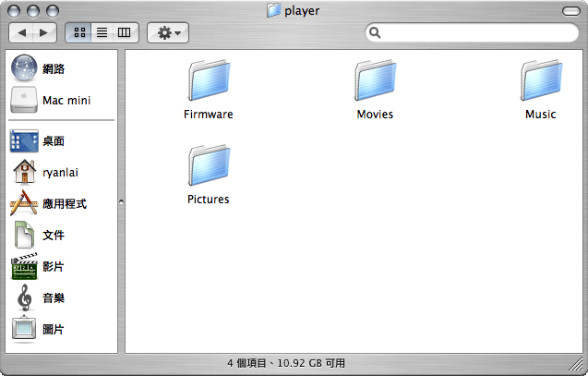Screen dimensions: 588x376
Task: Click the player folder proxy icon in title bar
Action: [x=274, y=10]
